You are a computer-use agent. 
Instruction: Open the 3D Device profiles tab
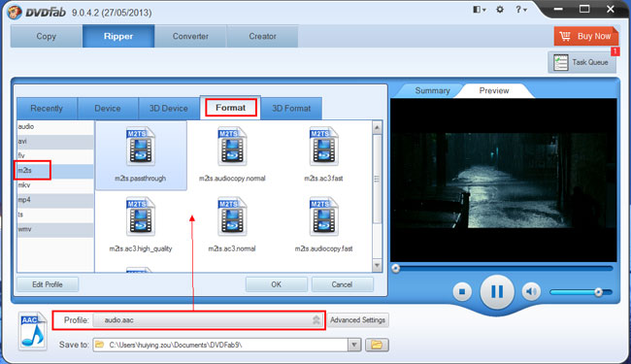pyautogui.click(x=169, y=108)
